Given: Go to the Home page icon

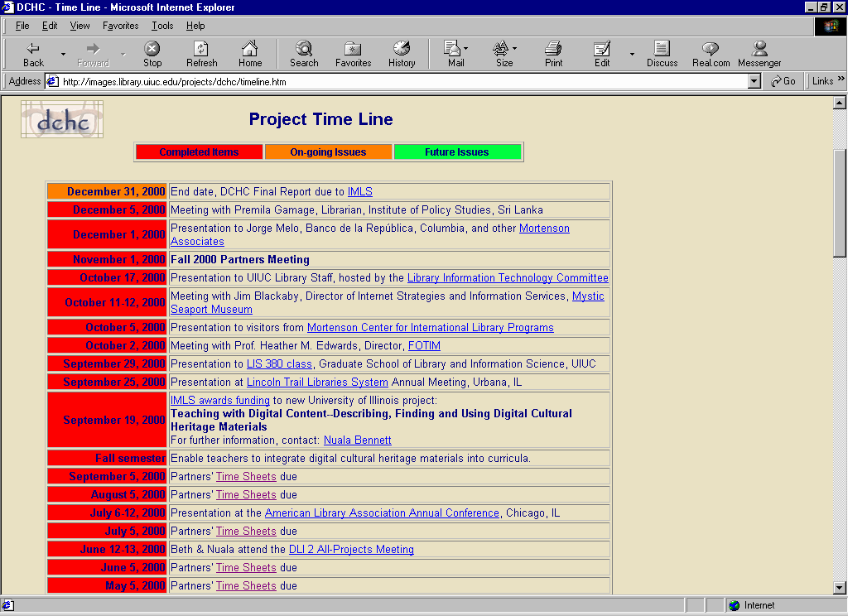Looking at the screenshot, I should (250, 54).
